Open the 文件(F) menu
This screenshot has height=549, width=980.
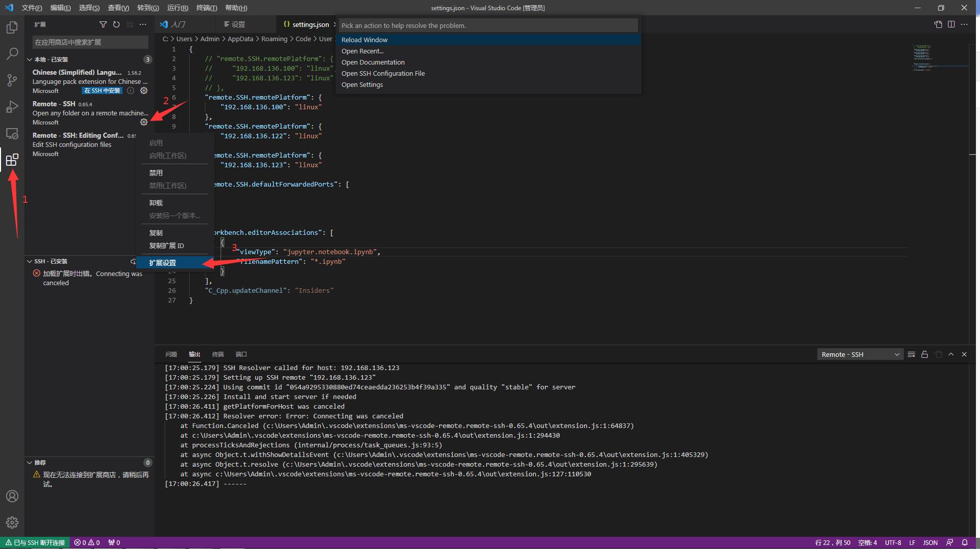(32, 8)
